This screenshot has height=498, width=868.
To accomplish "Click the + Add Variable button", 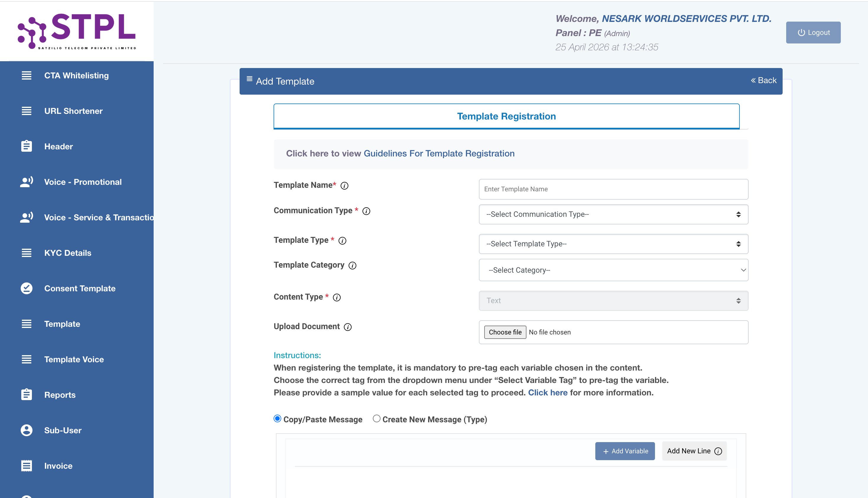I will tap(625, 451).
